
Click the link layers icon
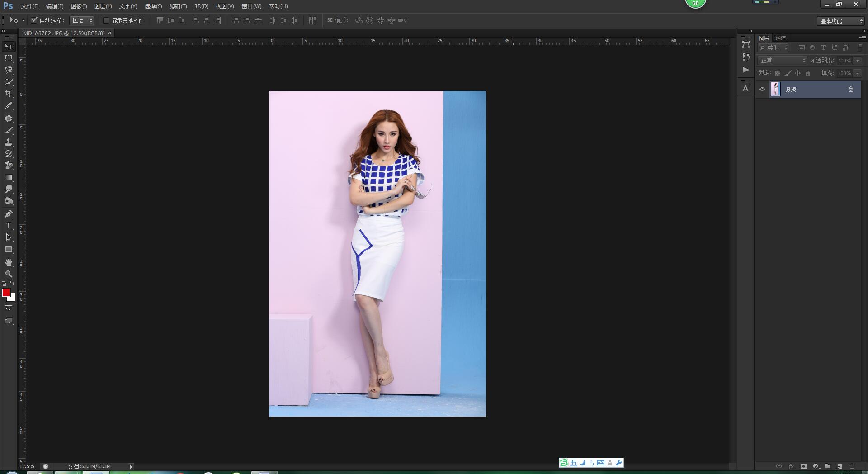pyautogui.click(x=779, y=466)
